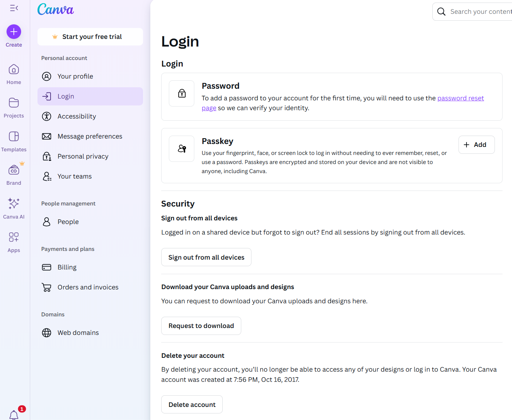Open Personal privacy settings
Viewport: 512px width, 420px height.
[x=90, y=156]
